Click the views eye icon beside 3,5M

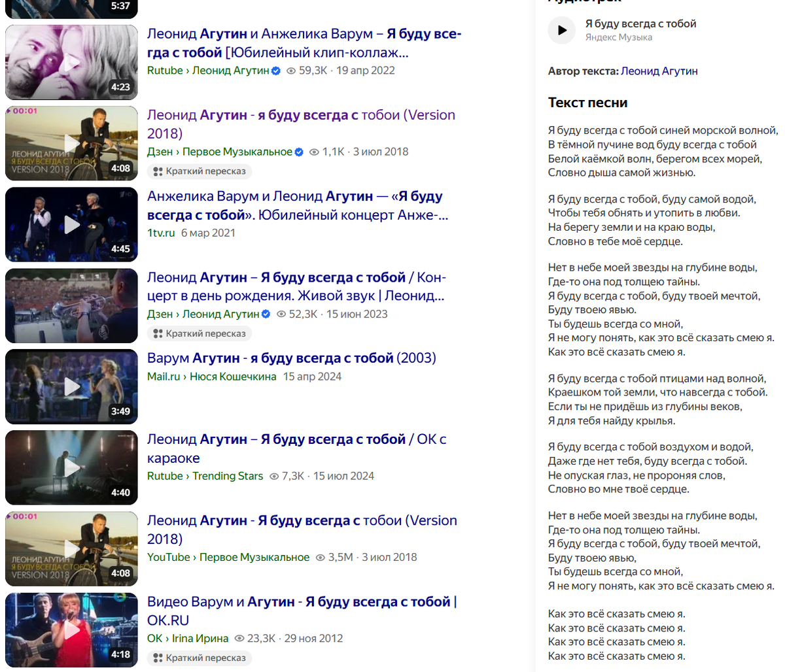pos(321,558)
